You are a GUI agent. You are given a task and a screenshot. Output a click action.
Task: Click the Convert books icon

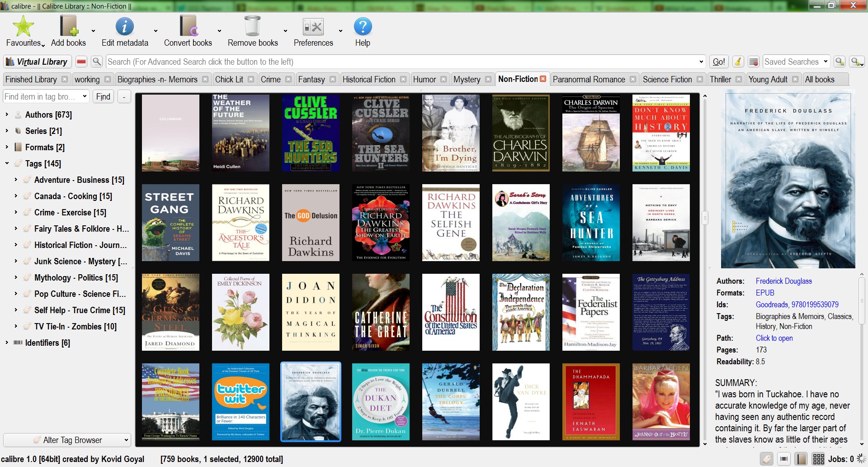point(188,26)
